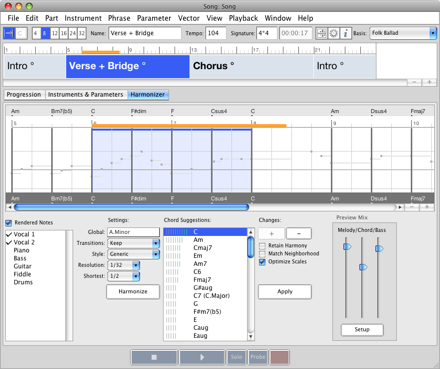Select the first Intro part block
This screenshot has width=440, height=369.
coord(35,66)
